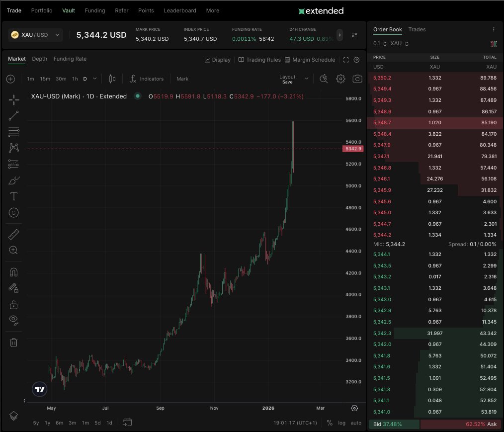Open the object tree layers icon
This screenshot has height=432, width=504.
tap(13, 416)
